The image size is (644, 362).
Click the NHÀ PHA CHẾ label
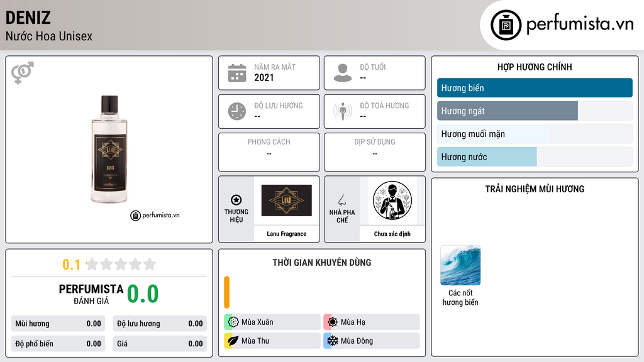click(x=341, y=216)
